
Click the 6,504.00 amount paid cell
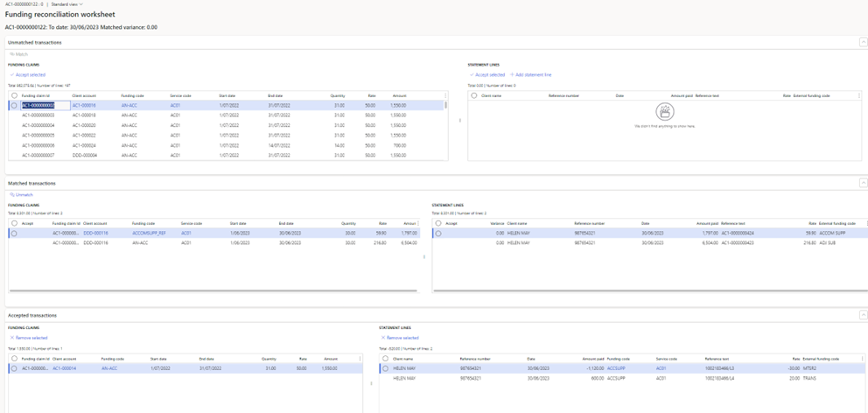709,243
